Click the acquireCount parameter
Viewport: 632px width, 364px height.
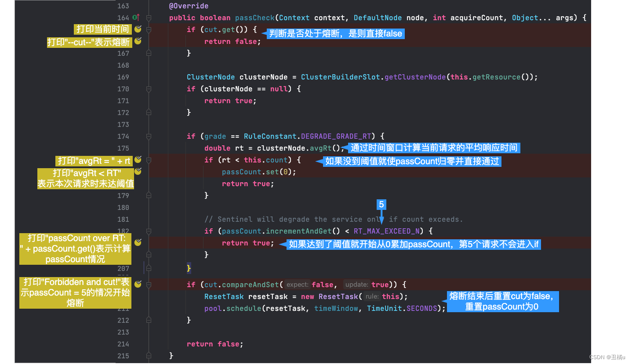click(x=477, y=18)
